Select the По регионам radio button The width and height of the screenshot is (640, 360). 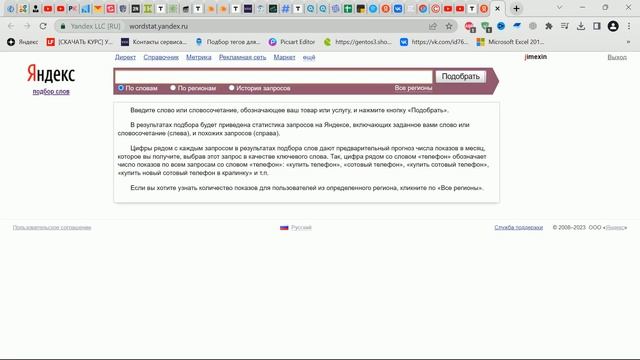[x=173, y=88]
